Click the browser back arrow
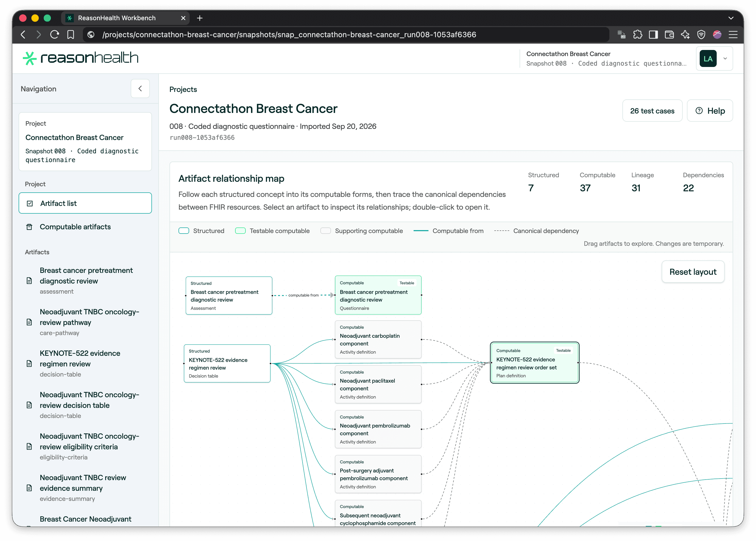 click(x=23, y=35)
